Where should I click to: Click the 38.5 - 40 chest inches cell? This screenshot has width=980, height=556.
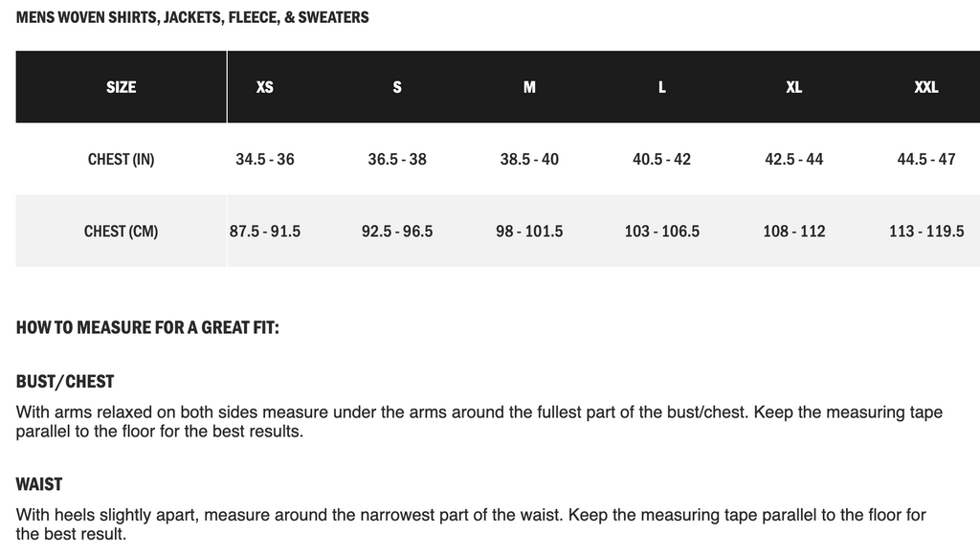pyautogui.click(x=529, y=159)
